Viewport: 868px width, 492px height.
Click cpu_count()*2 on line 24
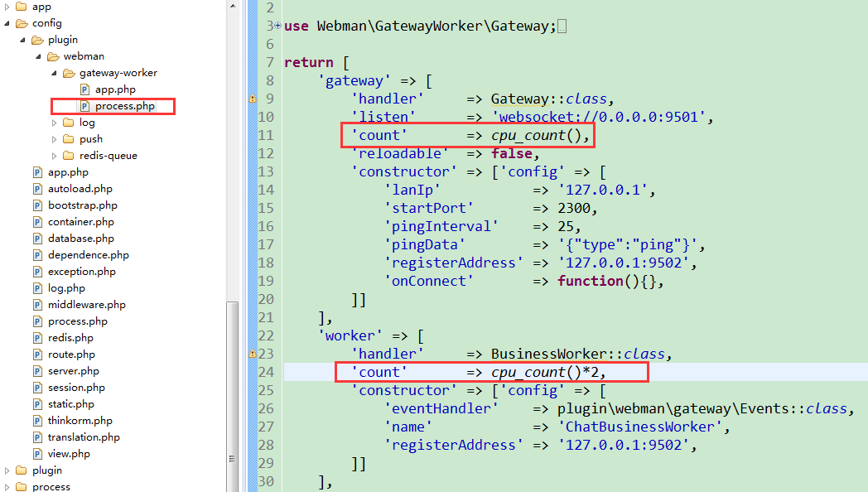click(x=545, y=373)
